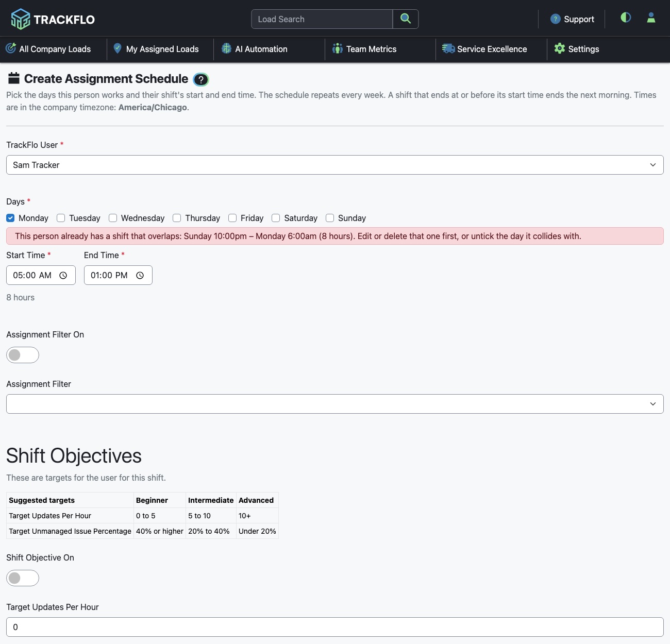The height and width of the screenshot is (644, 670).
Task: Click the Load Search input field
Action: click(322, 19)
